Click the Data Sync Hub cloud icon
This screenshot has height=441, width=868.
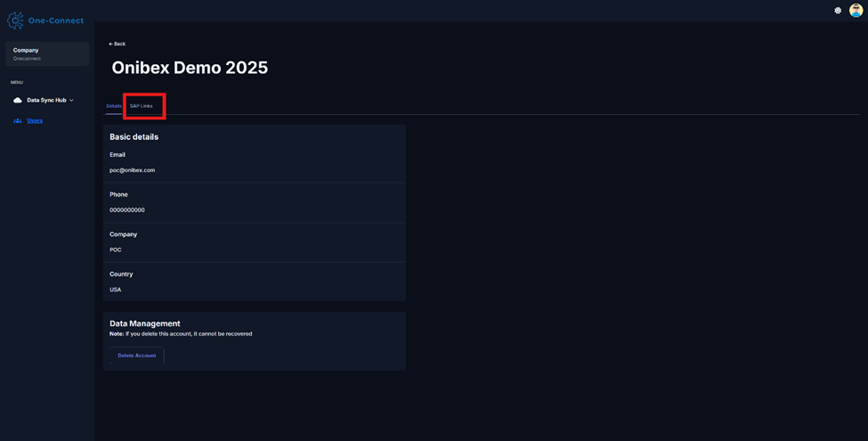click(18, 100)
